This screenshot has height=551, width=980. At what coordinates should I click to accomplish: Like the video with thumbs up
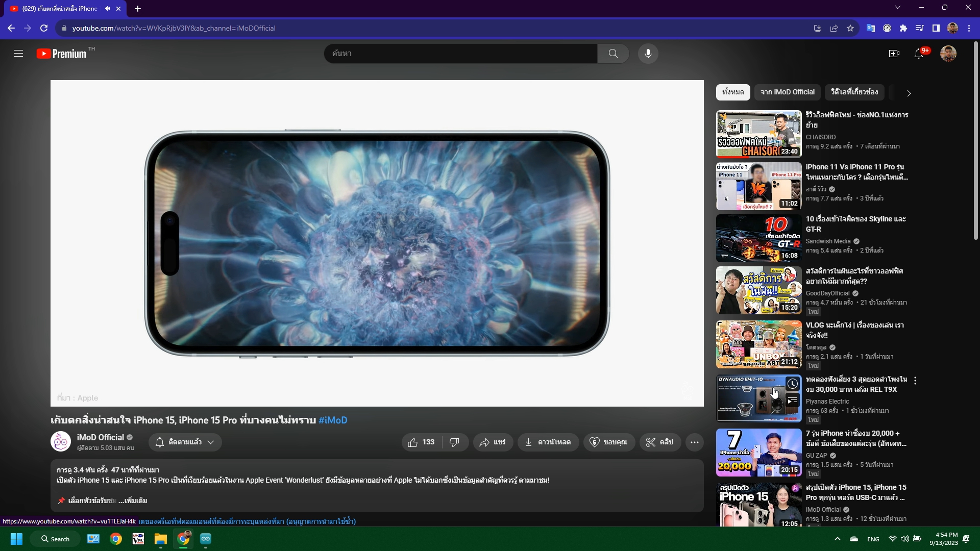click(421, 442)
